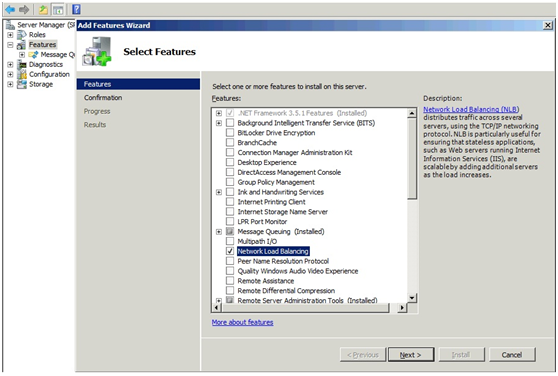
Task: Select the Server Manager root node icon
Action: 10,25
